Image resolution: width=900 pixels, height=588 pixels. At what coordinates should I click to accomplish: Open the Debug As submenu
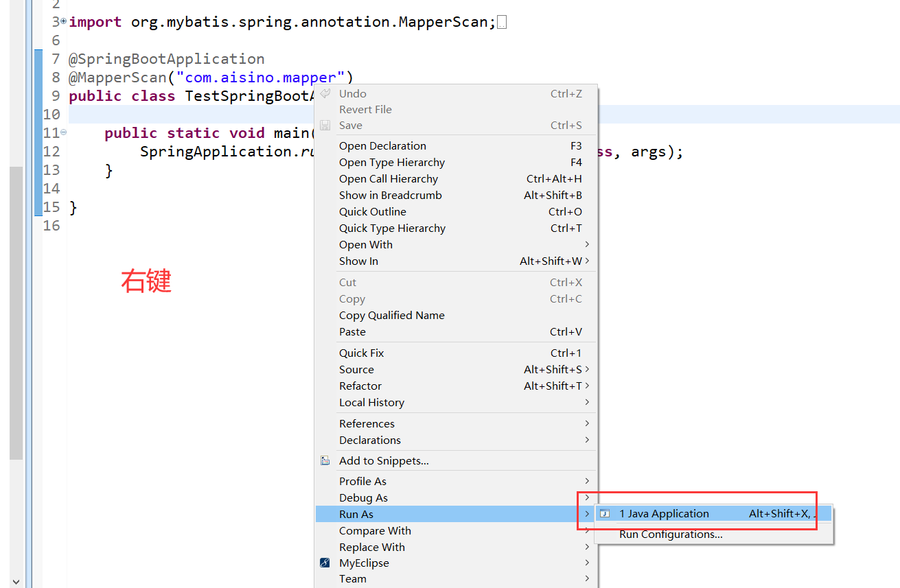coord(457,497)
